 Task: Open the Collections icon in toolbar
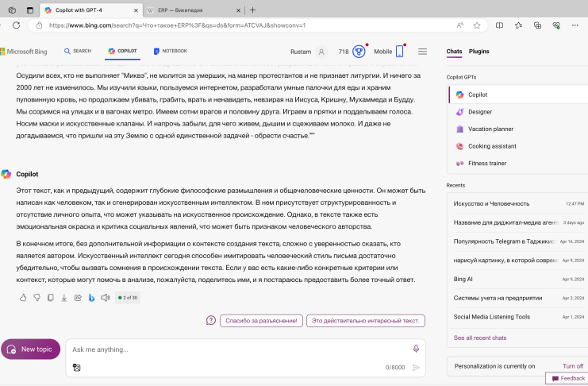click(x=537, y=25)
